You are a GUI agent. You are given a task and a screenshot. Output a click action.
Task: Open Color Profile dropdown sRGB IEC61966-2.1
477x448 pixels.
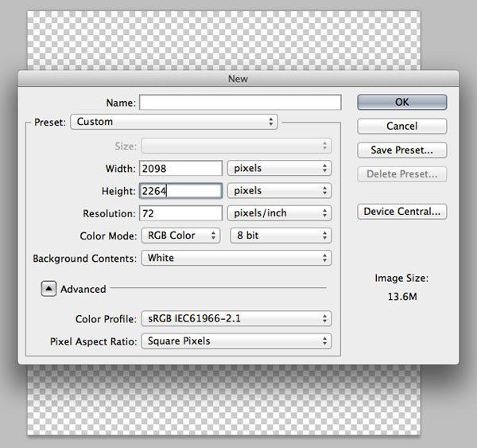point(236,318)
